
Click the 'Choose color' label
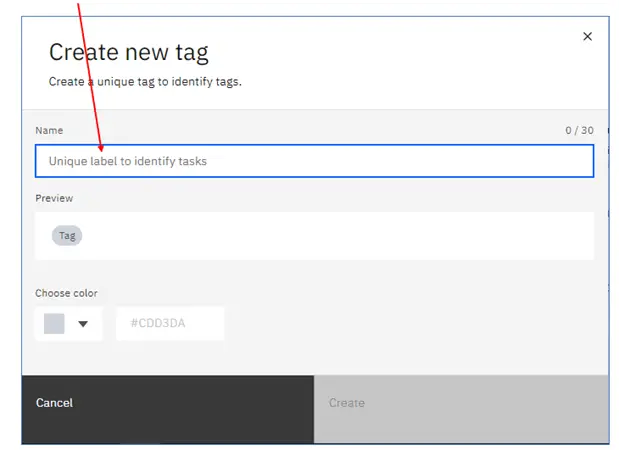(66, 293)
